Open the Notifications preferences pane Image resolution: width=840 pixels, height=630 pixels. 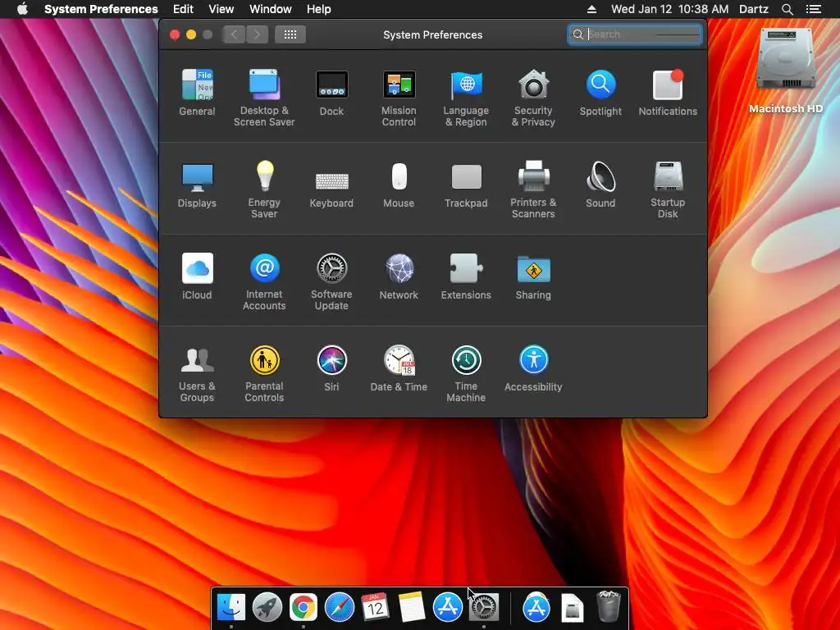coord(668,92)
